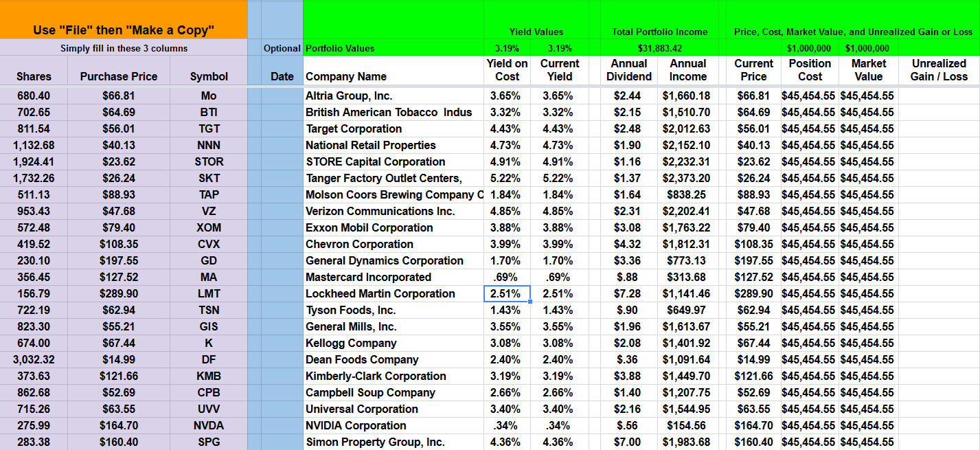Select the Current Yield header cell
The height and width of the screenshot is (450, 980).
point(560,70)
